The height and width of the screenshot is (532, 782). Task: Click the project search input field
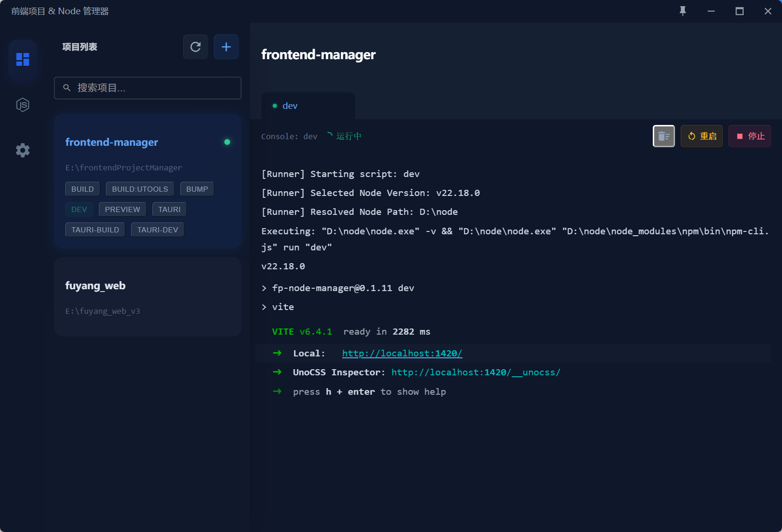(148, 88)
